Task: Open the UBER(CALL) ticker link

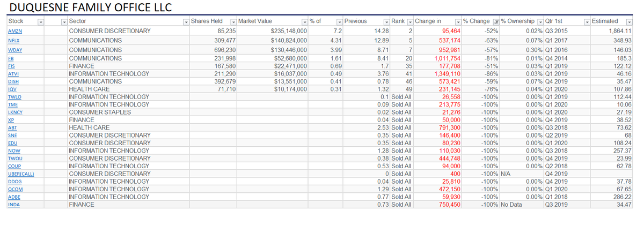Action: coord(21,175)
